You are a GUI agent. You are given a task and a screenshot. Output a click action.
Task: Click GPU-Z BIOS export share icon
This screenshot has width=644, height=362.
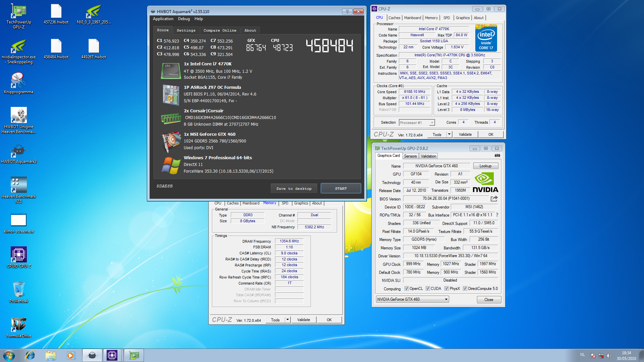coord(494,198)
